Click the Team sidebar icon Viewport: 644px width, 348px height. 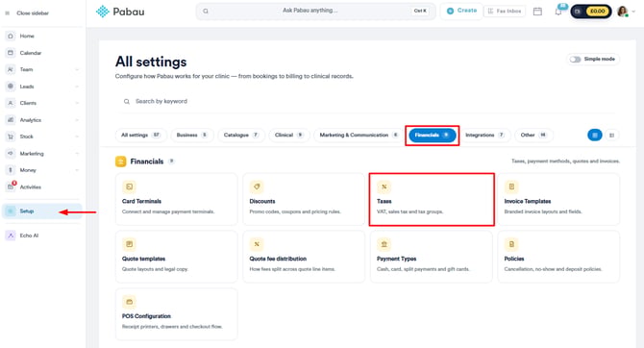11,70
